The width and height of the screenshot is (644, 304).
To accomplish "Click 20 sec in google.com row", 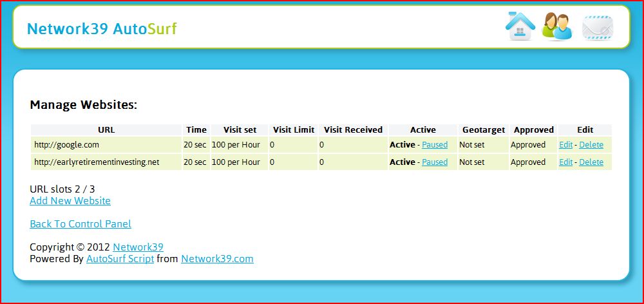I will click(195, 145).
